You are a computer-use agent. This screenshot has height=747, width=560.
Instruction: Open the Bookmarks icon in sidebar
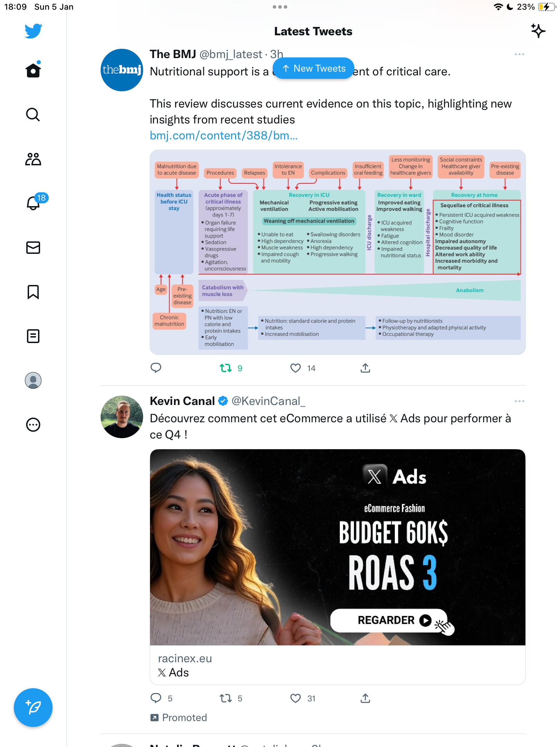33,292
